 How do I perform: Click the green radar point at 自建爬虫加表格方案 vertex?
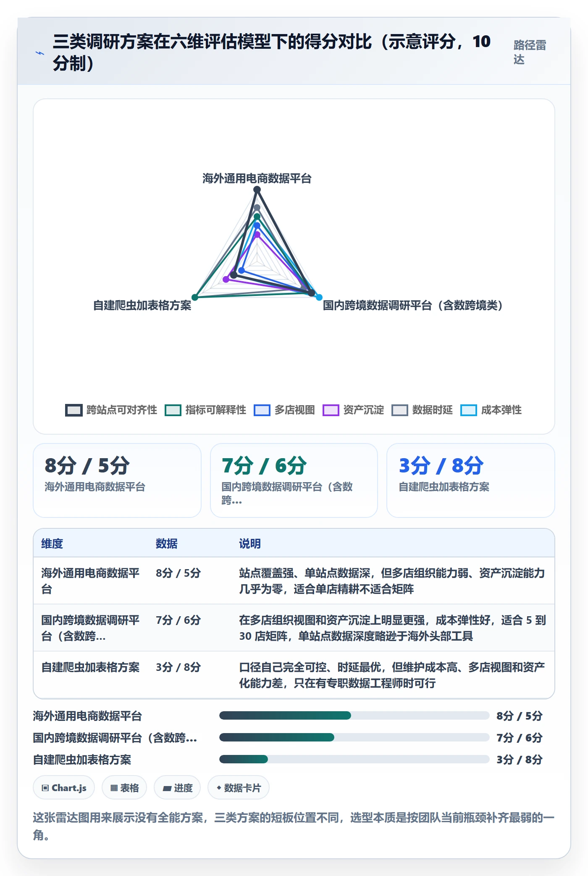pos(195,297)
